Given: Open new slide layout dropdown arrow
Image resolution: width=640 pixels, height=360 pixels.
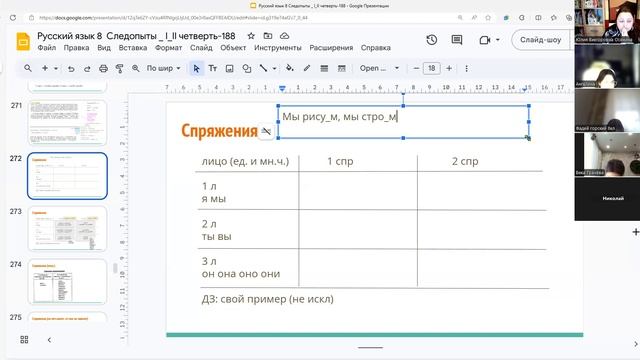Looking at the screenshot, I should (x=56, y=68).
